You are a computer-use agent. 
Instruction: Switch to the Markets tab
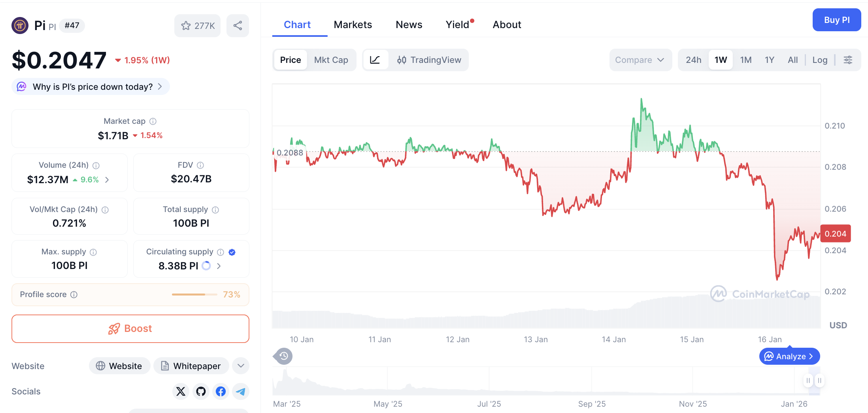coord(353,24)
